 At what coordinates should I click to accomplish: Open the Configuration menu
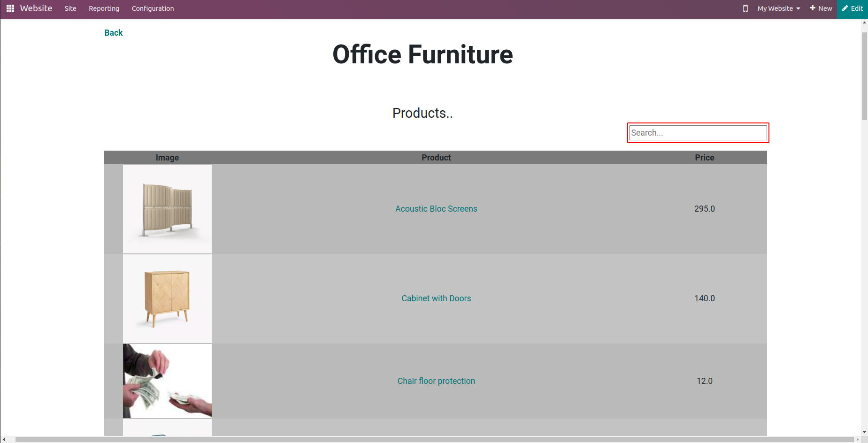[153, 8]
